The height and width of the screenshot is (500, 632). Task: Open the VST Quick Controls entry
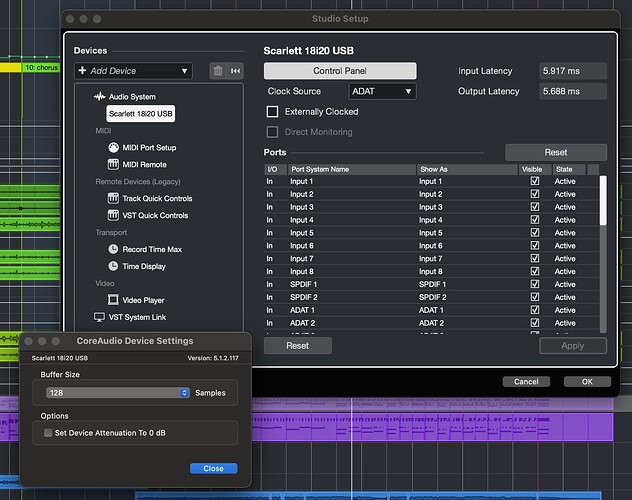click(x=155, y=216)
